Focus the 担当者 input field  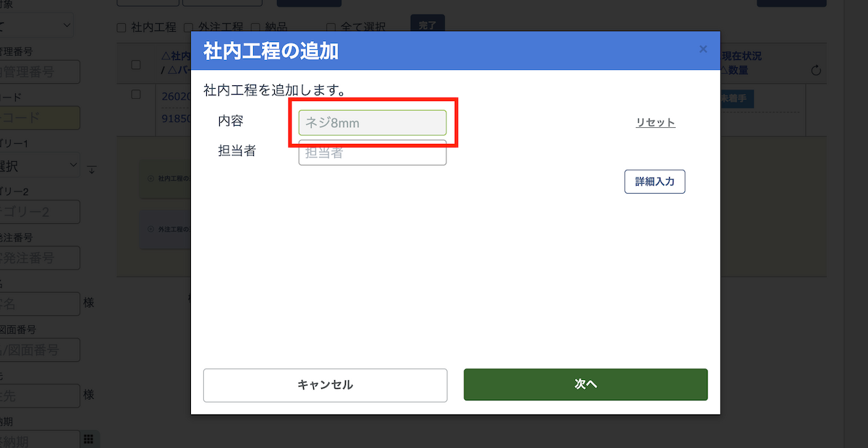click(x=372, y=153)
